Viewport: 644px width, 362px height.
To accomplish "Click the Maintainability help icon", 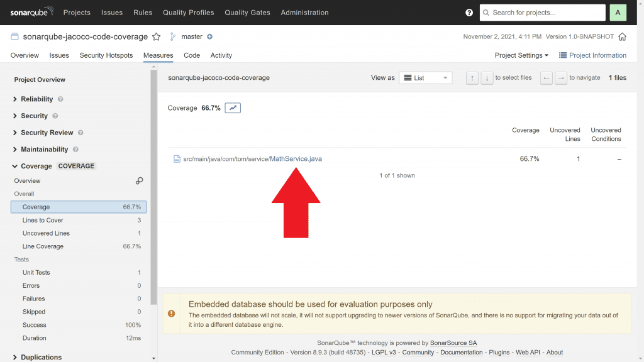I will pyautogui.click(x=75, y=150).
